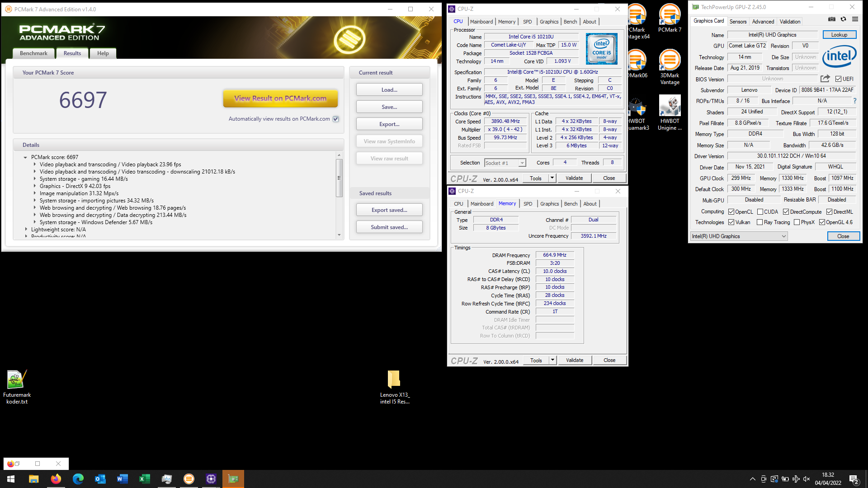868x488 pixels.
Task: Switch to the GPU-Z Sensors tab
Action: click(738, 22)
